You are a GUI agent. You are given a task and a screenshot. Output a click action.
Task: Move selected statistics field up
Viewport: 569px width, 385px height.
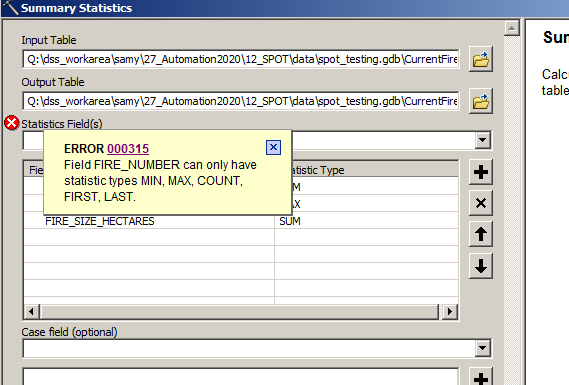pos(480,234)
